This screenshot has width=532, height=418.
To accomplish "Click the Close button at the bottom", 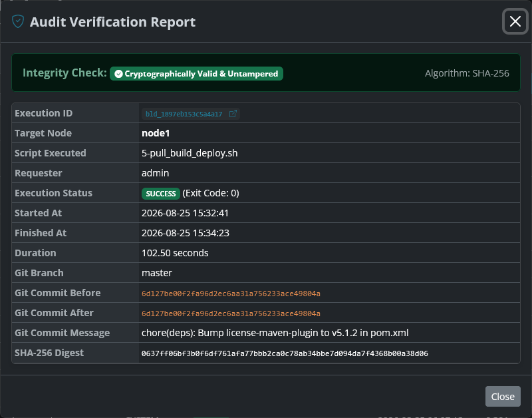I will tap(503, 396).
